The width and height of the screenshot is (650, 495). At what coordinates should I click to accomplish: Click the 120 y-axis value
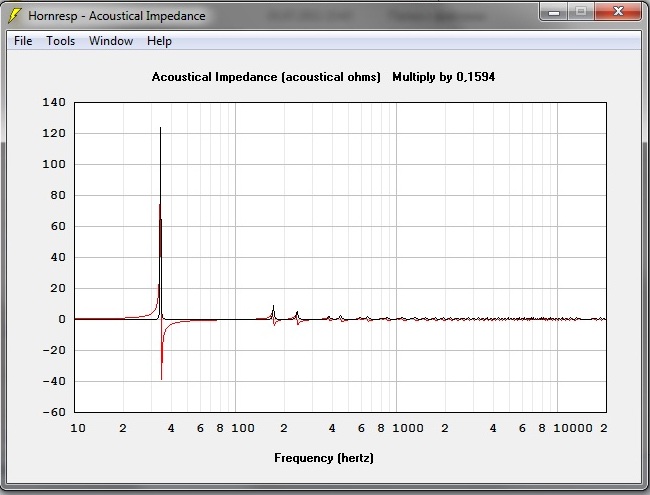pos(54,133)
